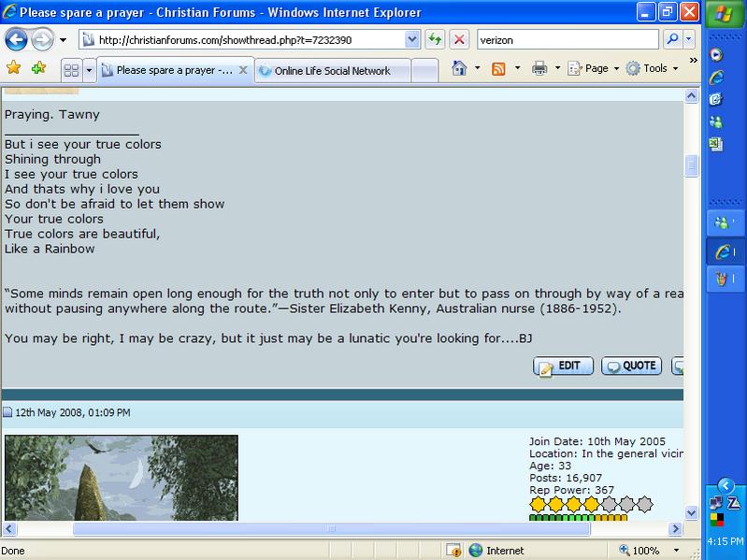Click the horizontal scroll left arrow
Screen dimensions: 747x560
pyautogui.click(x=9, y=528)
